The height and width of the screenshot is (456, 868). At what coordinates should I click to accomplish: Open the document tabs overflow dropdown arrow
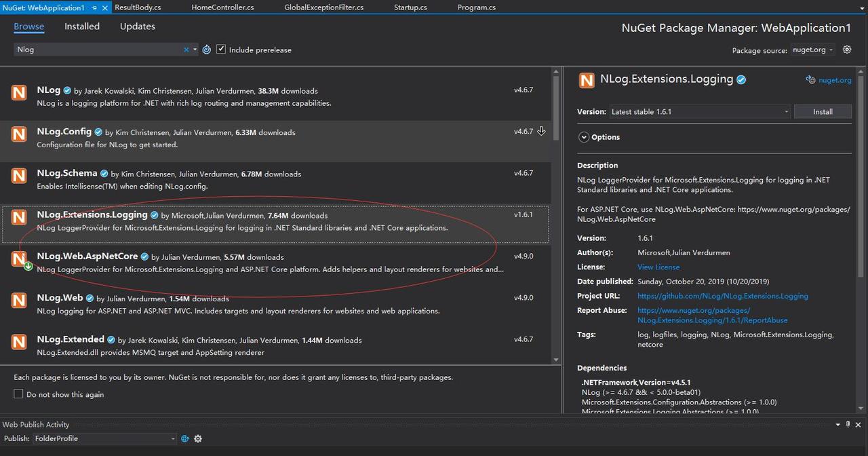click(861, 7)
